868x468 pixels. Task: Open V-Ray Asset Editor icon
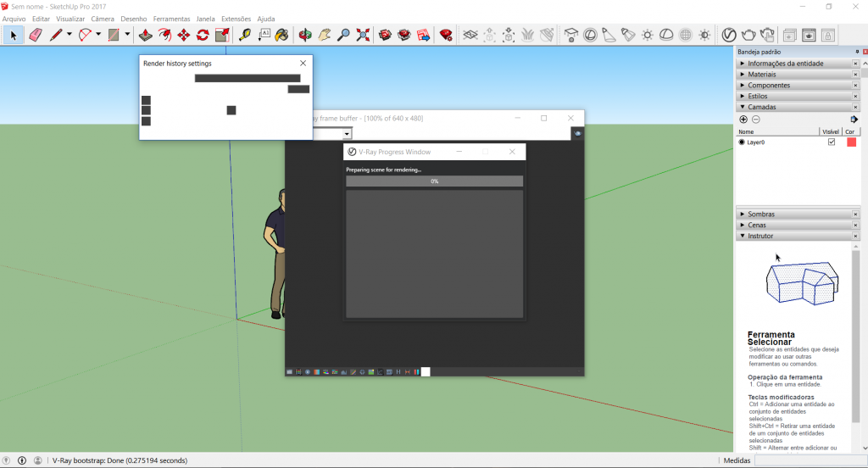click(x=729, y=36)
